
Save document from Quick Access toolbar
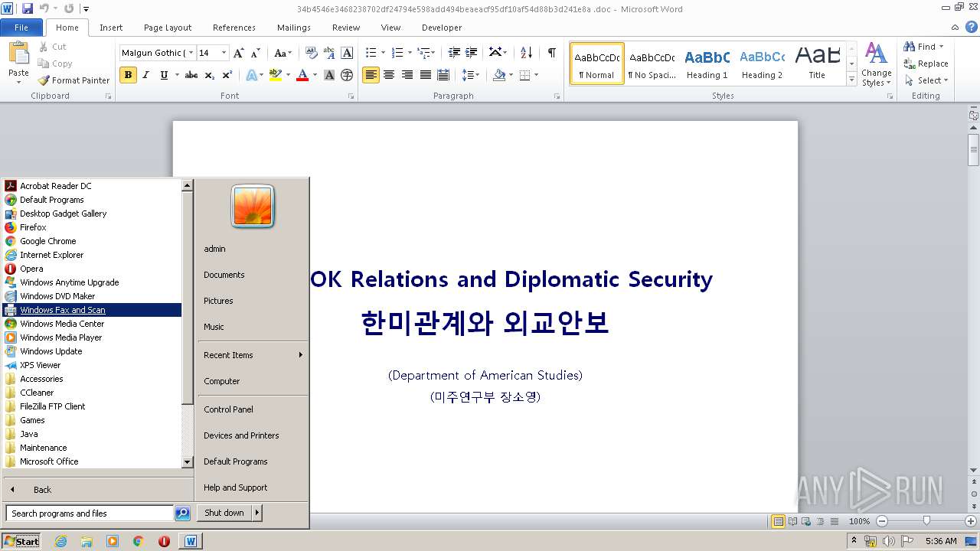(x=28, y=8)
